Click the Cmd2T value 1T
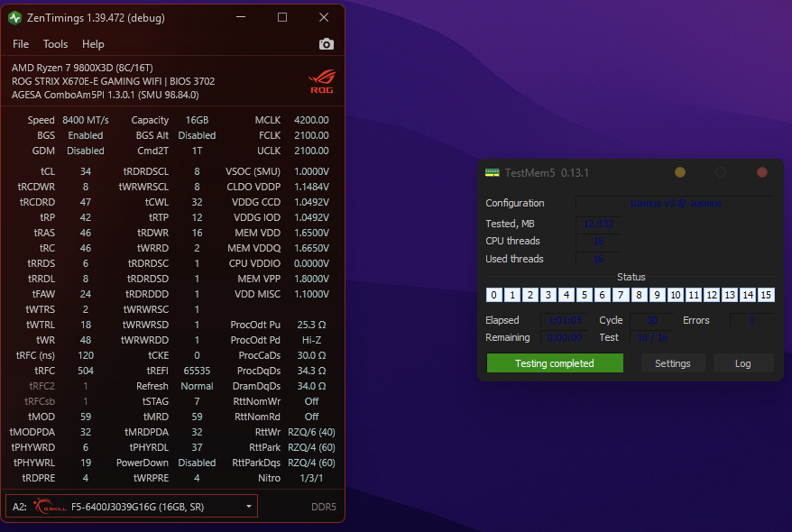 (x=197, y=151)
